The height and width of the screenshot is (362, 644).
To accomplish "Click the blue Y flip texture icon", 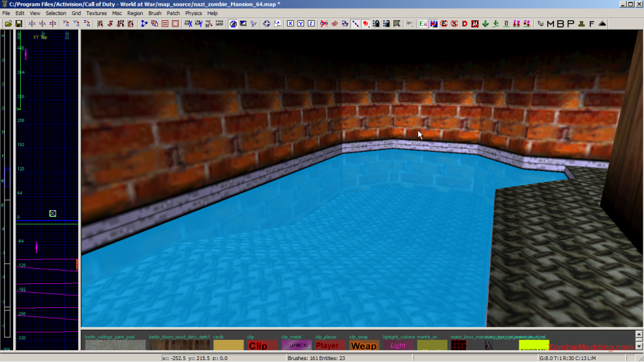I will point(198,24).
